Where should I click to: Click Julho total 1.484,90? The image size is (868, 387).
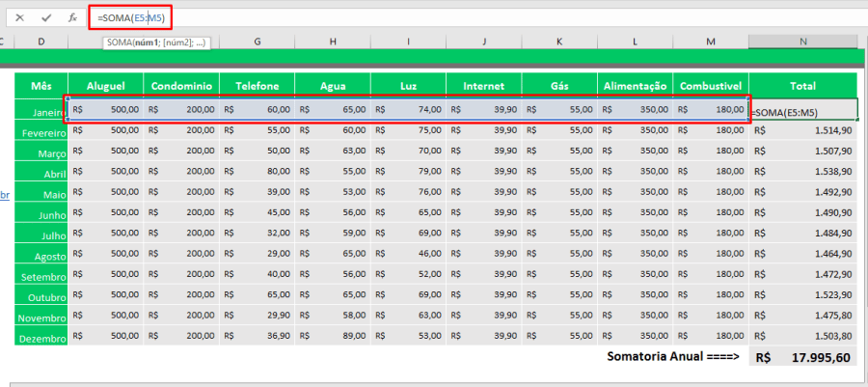point(803,234)
